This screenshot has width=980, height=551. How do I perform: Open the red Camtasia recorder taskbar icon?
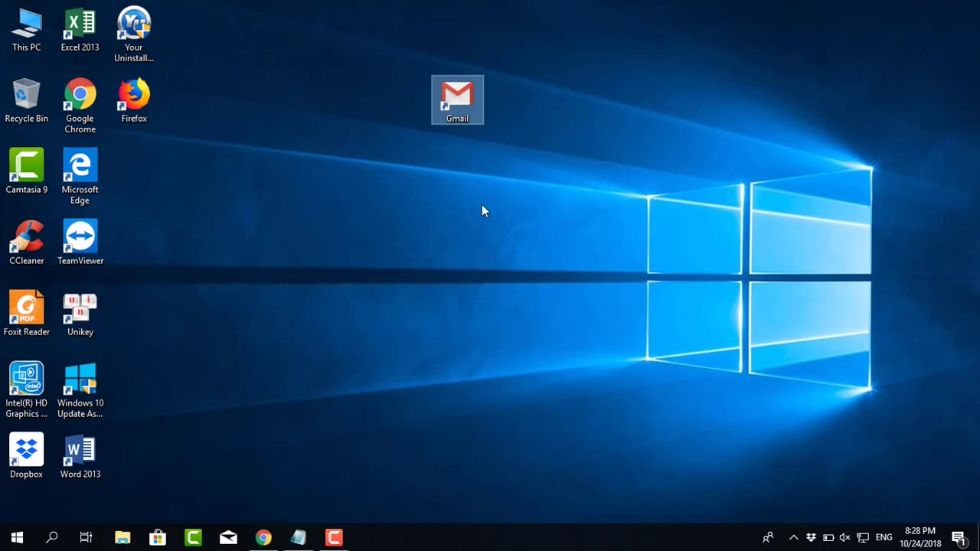click(x=334, y=537)
